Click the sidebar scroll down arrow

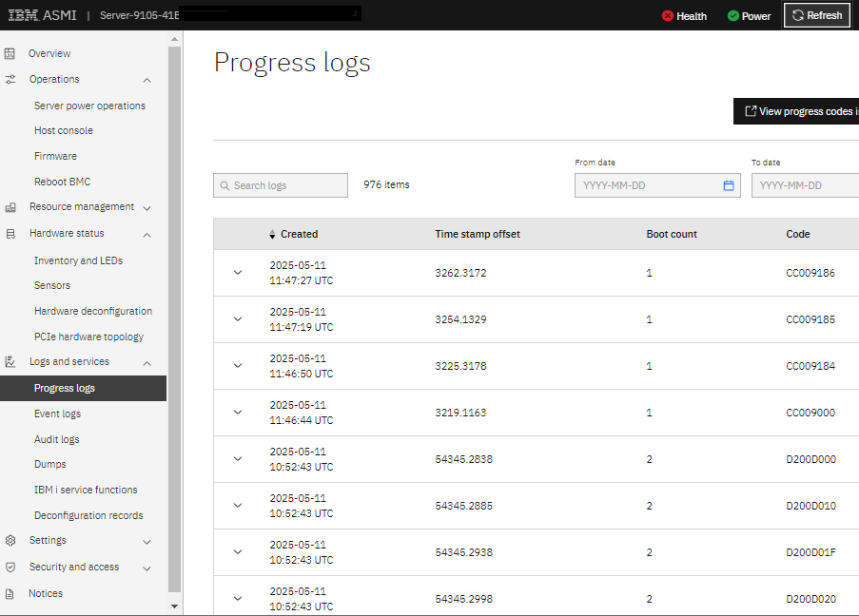click(x=175, y=606)
